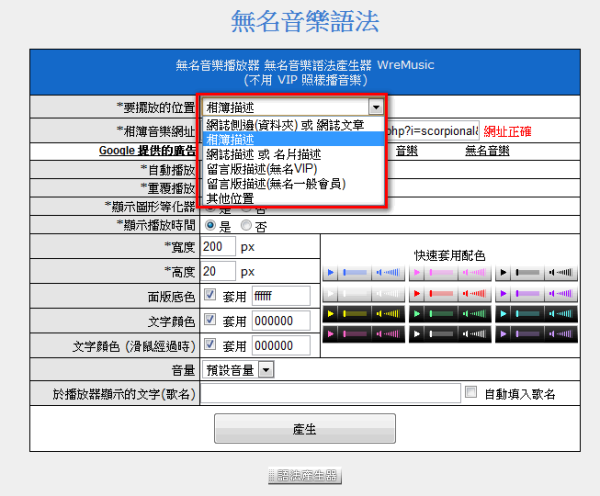Click the 相簿音樂網址 URL field
600x496 pixels.
pyautogui.click(x=432, y=131)
